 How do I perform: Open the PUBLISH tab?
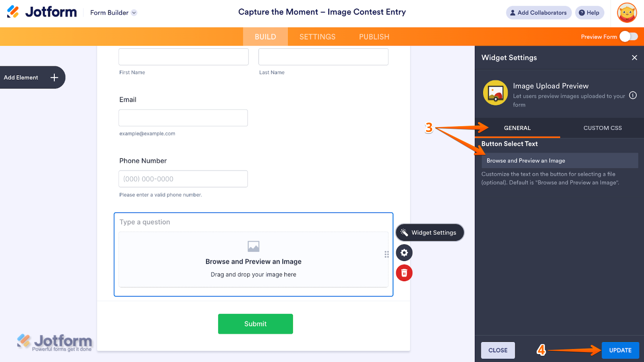[374, 37]
